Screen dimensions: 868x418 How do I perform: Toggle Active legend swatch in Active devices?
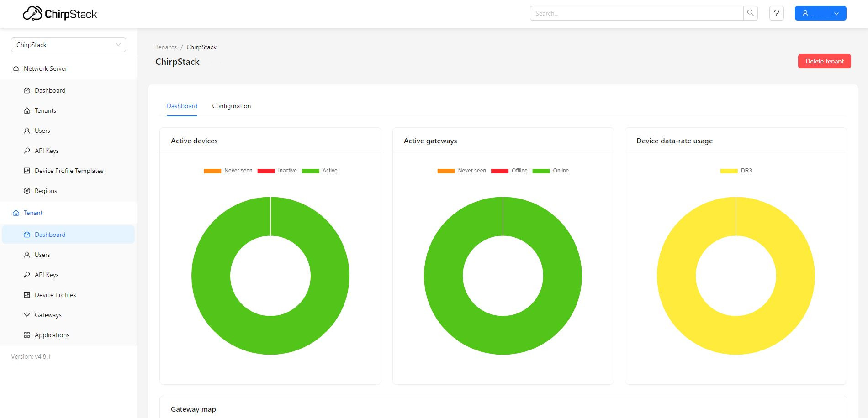click(311, 171)
